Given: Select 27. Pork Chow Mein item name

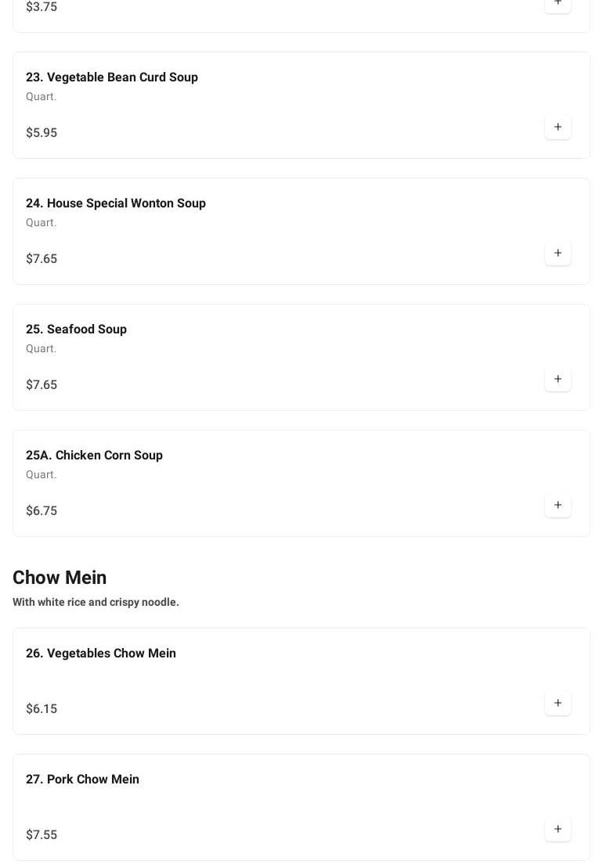Looking at the screenshot, I should (x=82, y=779).
